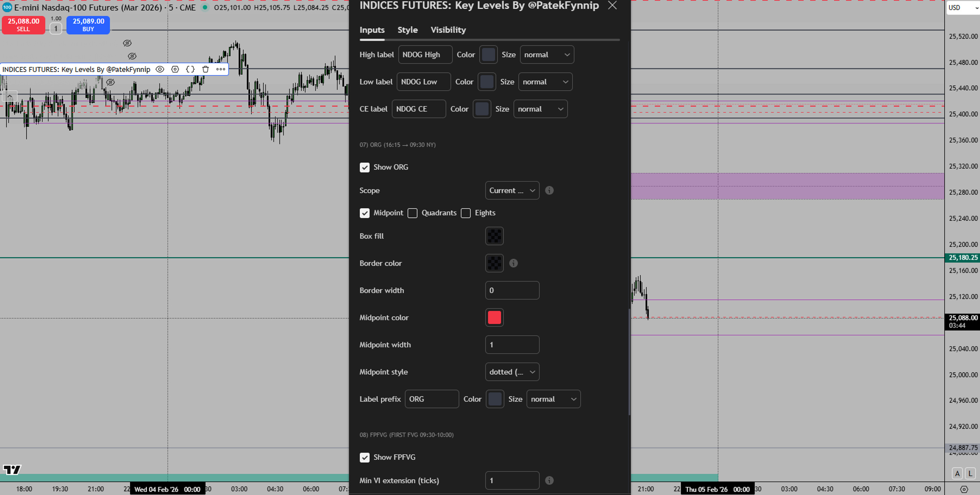
Task: Uncheck Midpoint checkbox
Action: pyautogui.click(x=364, y=213)
